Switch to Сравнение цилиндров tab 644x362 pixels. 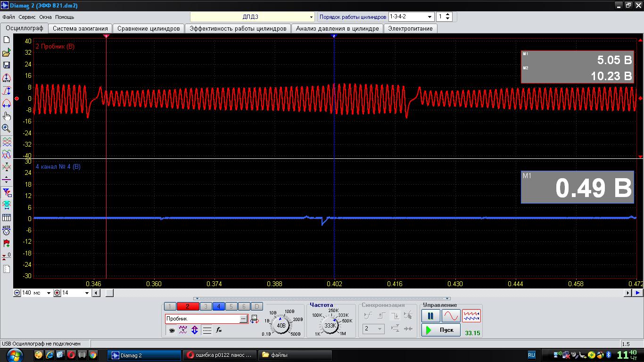tap(149, 28)
